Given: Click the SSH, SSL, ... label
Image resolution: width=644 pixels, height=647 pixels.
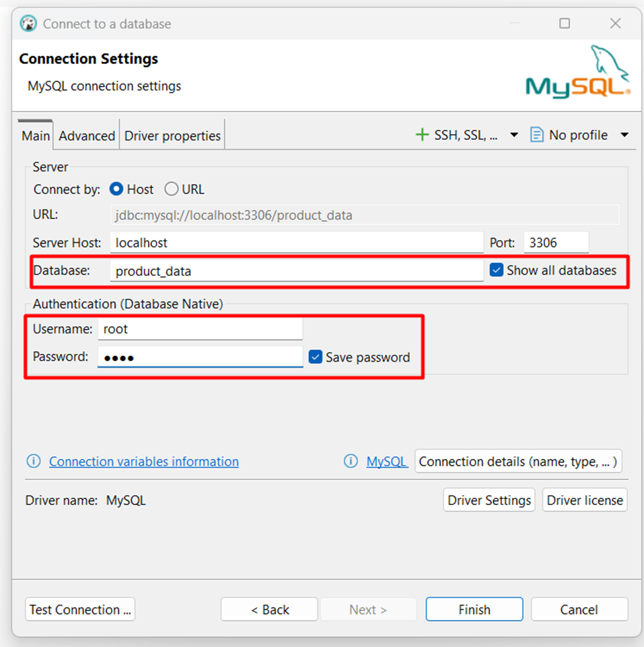Looking at the screenshot, I should [466, 135].
